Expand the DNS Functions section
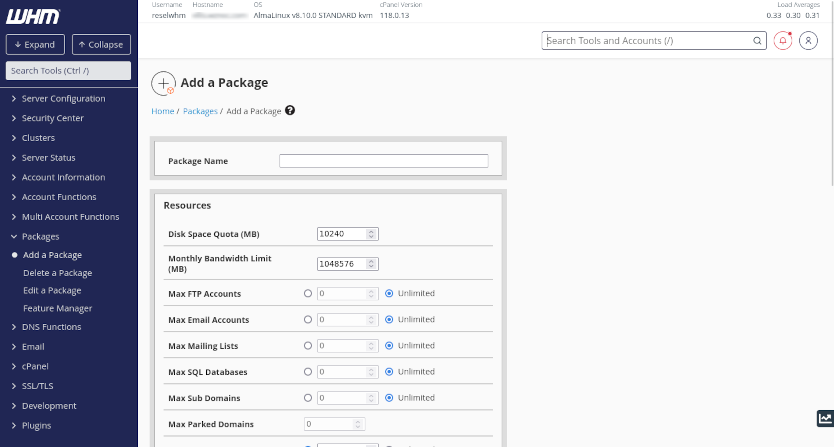Screen dimensions: 834x447 [x=51, y=327]
